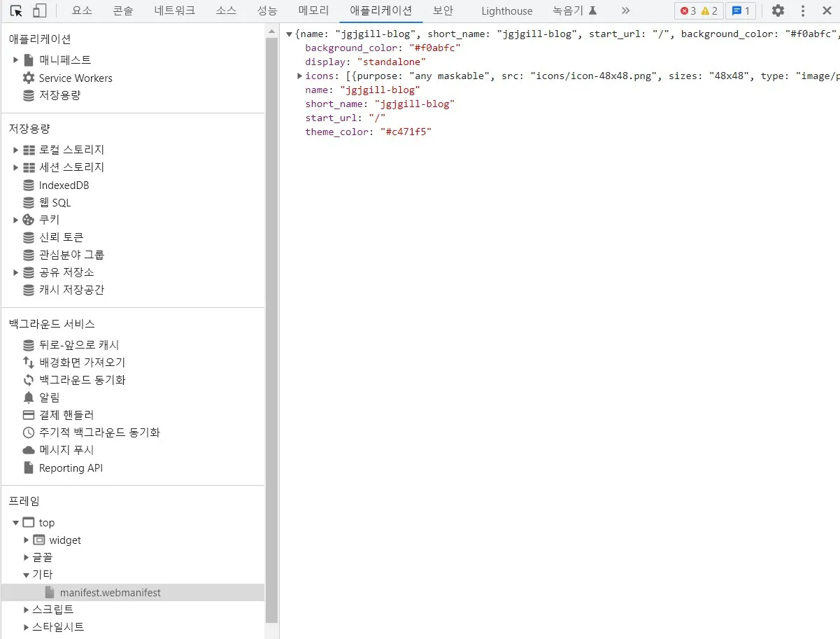This screenshot has width=840, height=639.
Task: Open DevTools settings gear icon
Action: coord(778,10)
